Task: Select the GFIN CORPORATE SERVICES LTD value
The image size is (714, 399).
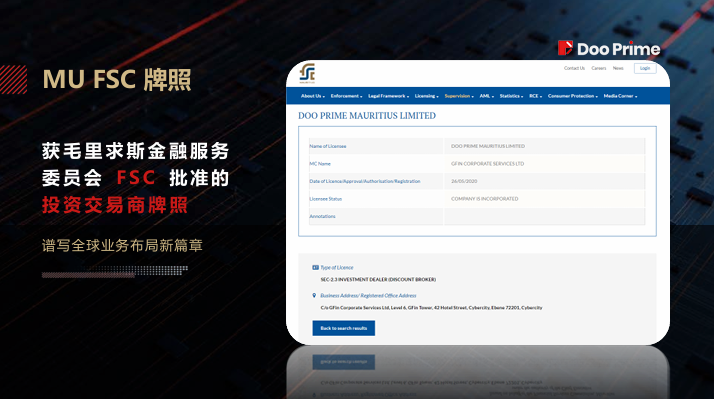Action: (487, 164)
